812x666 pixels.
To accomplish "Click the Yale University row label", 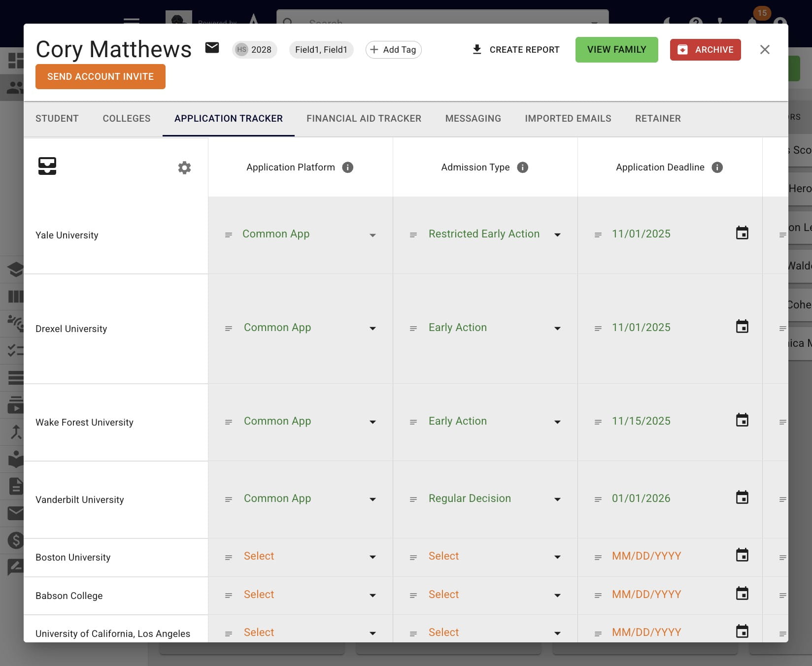I will (x=67, y=235).
